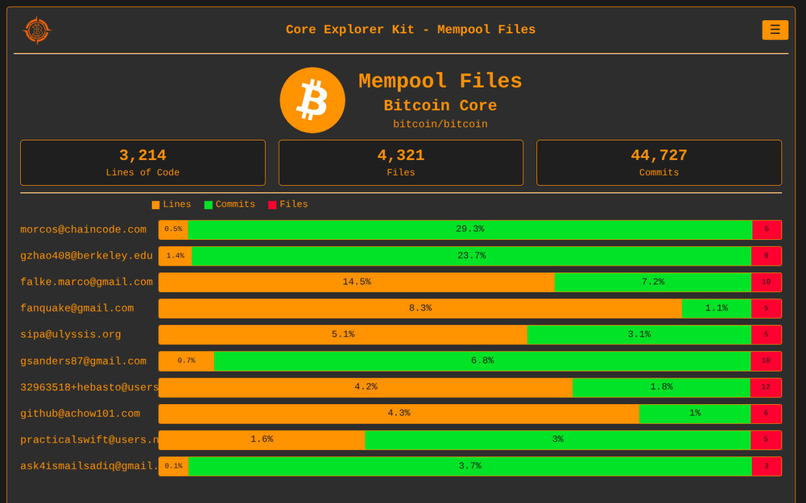Click the Mempool Files heading
The width and height of the screenshot is (806, 503).
(x=440, y=81)
